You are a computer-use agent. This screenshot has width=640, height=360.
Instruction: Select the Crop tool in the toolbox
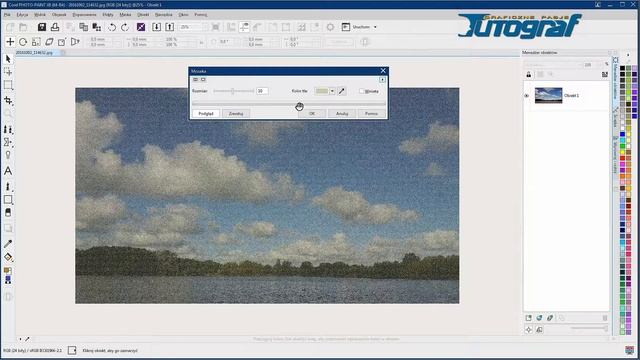click(8, 100)
